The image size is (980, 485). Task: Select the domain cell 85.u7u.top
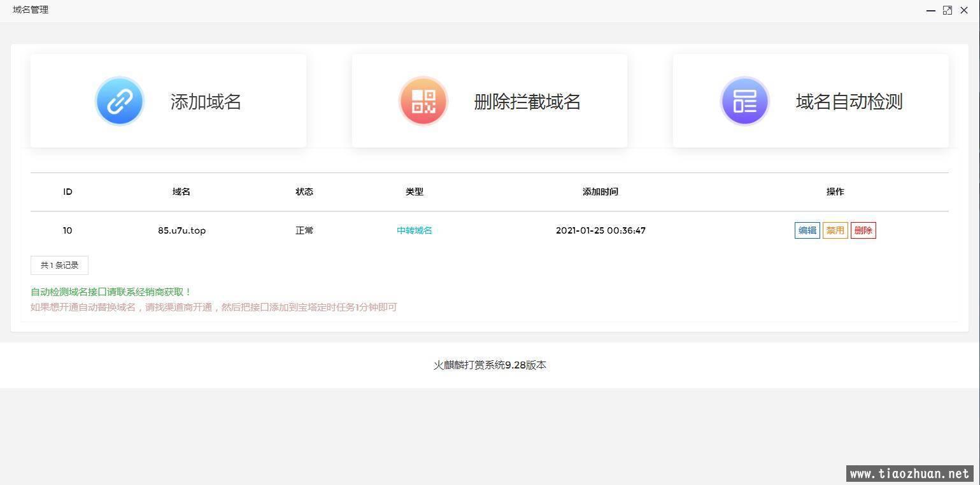tap(181, 230)
